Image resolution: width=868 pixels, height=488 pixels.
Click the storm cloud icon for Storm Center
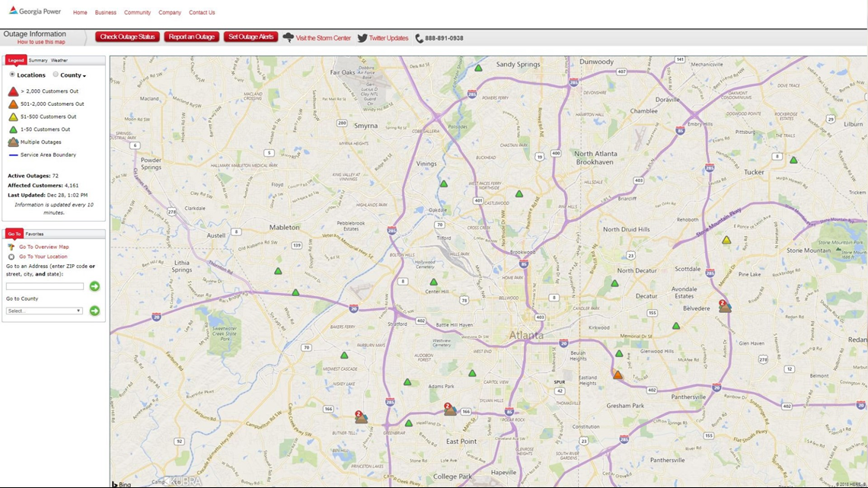point(289,37)
